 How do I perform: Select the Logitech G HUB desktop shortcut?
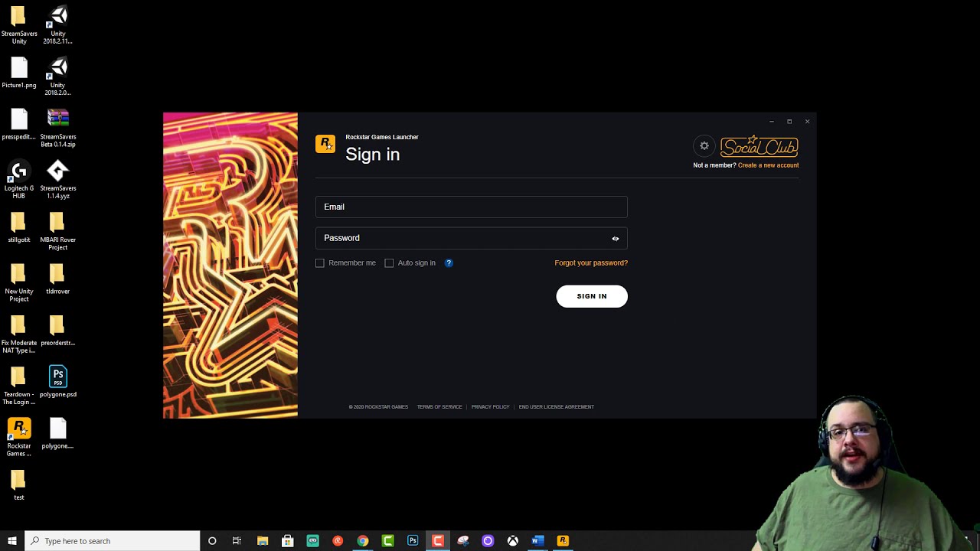click(19, 180)
